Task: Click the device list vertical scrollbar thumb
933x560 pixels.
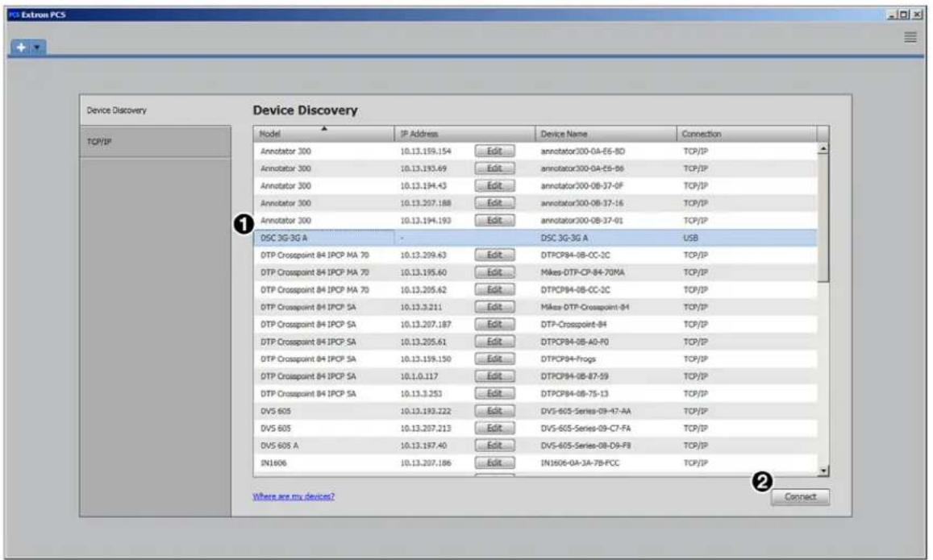Action: [823, 218]
